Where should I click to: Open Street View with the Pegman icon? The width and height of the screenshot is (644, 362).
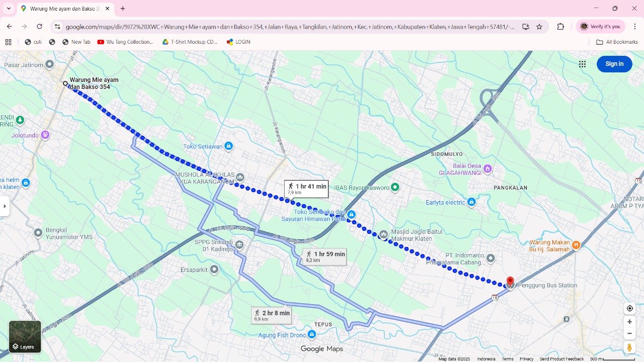(629, 347)
